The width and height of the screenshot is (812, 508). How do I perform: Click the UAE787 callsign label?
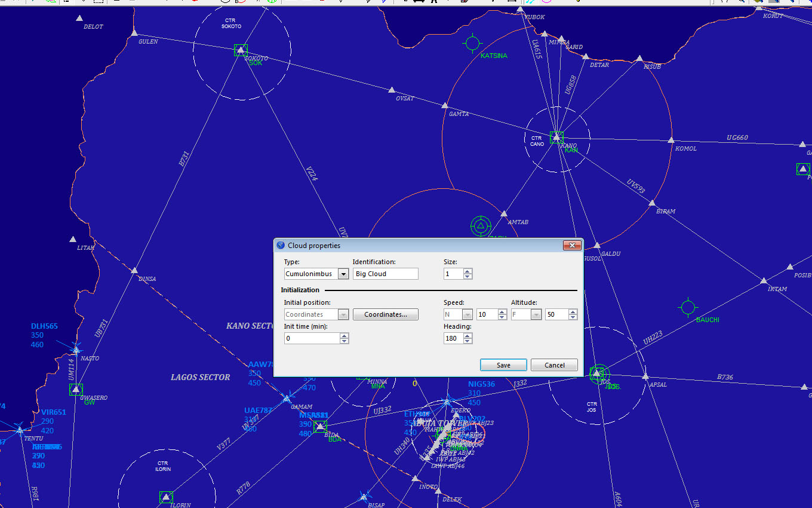(x=258, y=411)
